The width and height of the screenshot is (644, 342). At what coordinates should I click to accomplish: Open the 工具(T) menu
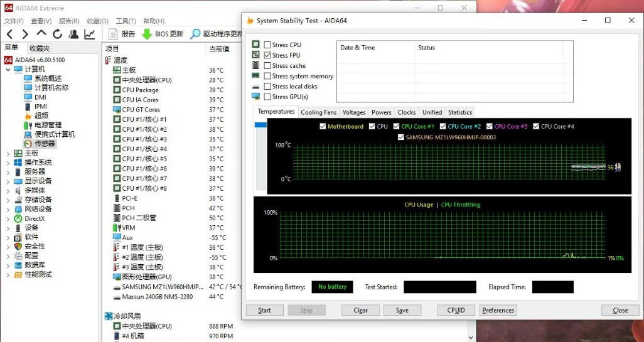point(126,21)
